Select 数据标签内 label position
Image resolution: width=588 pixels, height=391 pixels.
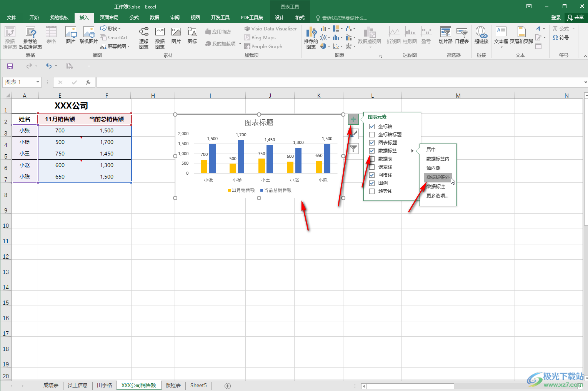[x=438, y=159]
